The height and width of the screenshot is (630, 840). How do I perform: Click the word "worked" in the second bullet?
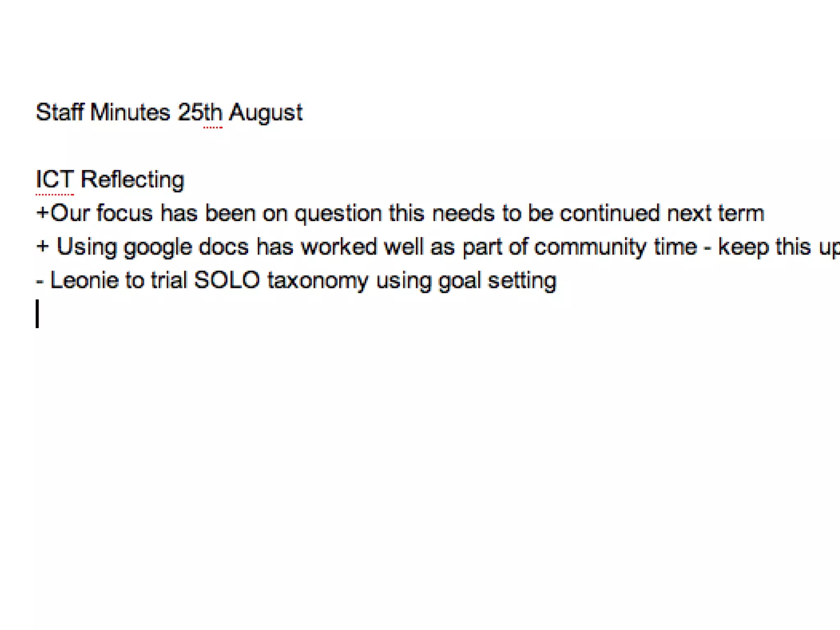tap(339, 247)
